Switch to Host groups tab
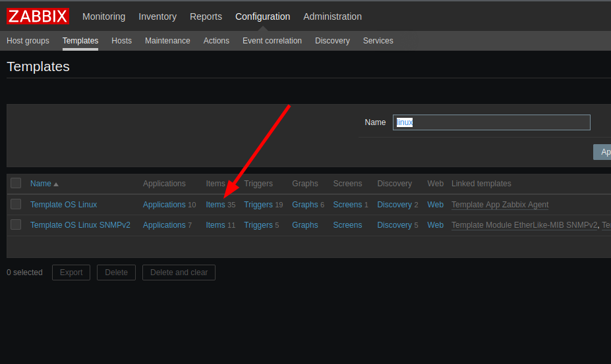The image size is (611, 364). pyautogui.click(x=28, y=41)
